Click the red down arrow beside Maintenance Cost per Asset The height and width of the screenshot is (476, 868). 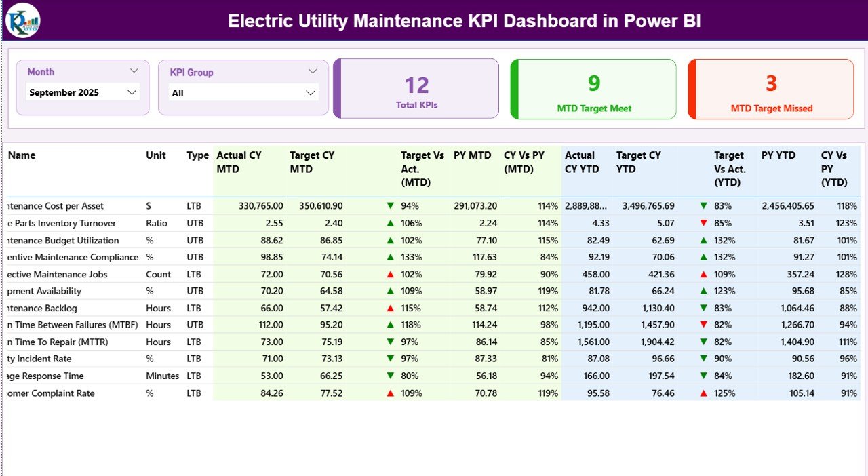coord(390,205)
